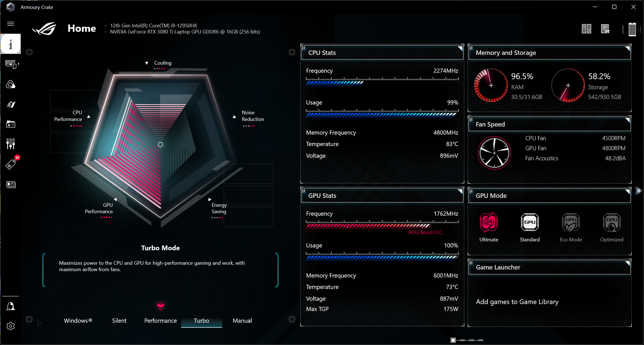Switch to Windows operating mode
The width and height of the screenshot is (644, 345).
[78, 321]
